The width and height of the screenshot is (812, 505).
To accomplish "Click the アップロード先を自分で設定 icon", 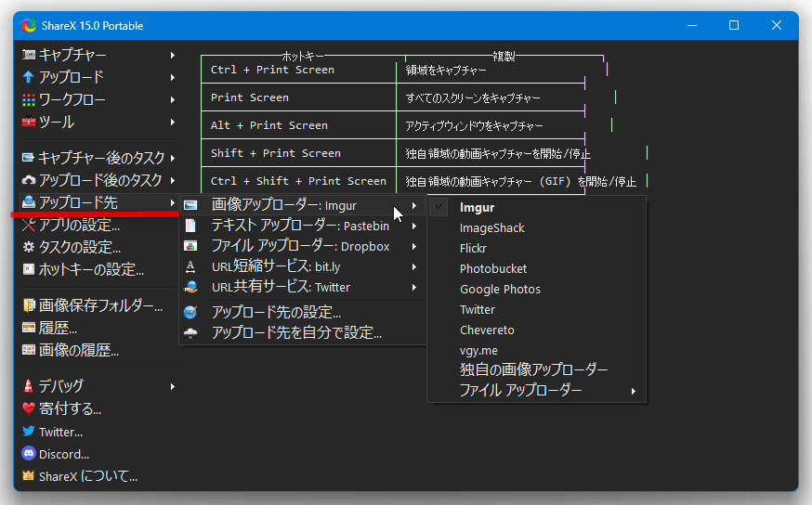I will click(190, 332).
